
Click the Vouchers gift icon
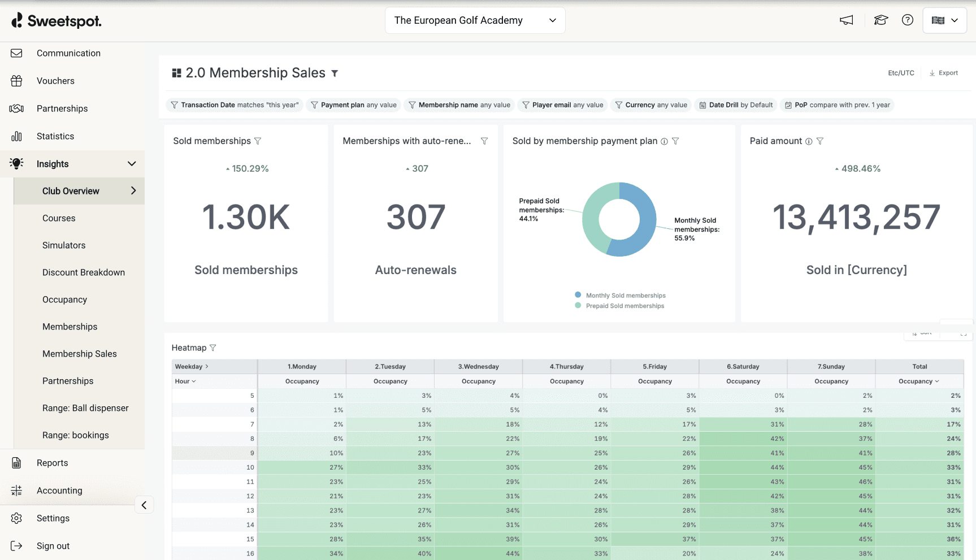[x=16, y=81]
